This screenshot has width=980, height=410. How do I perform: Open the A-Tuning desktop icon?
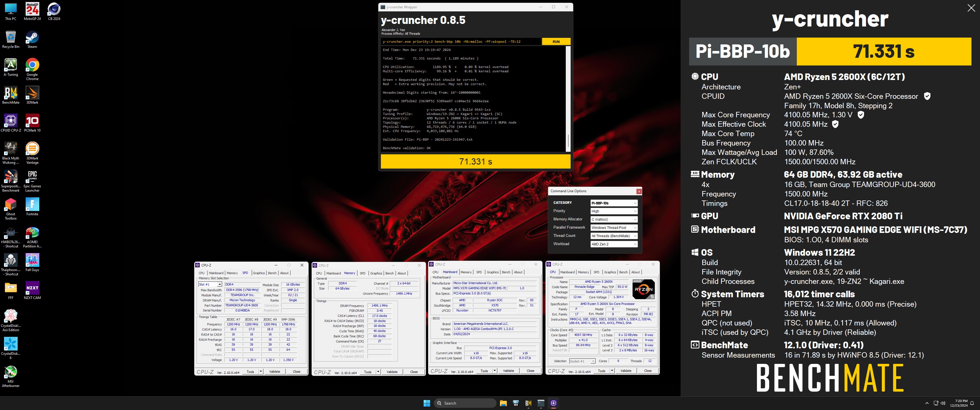[11, 67]
